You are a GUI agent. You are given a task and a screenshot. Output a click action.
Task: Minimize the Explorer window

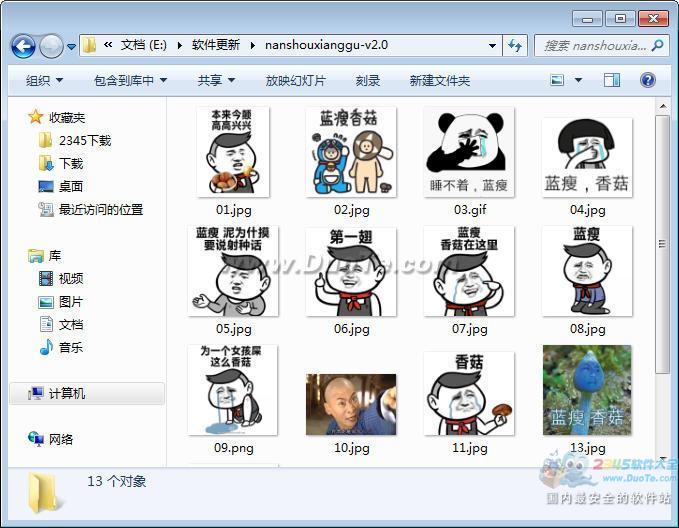[587, 19]
